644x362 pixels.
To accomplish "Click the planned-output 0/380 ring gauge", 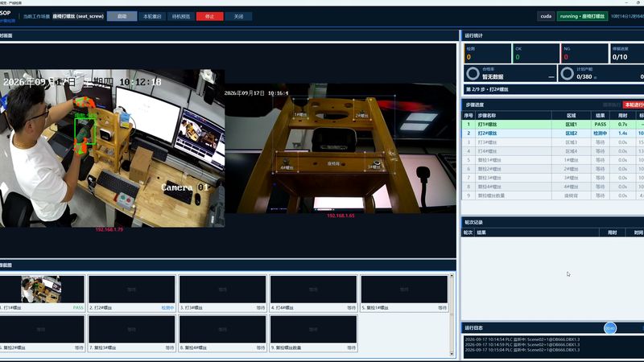I will 568,73.
